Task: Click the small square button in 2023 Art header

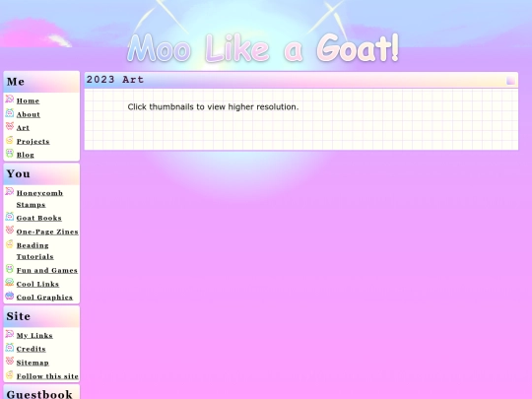Action: (510, 81)
